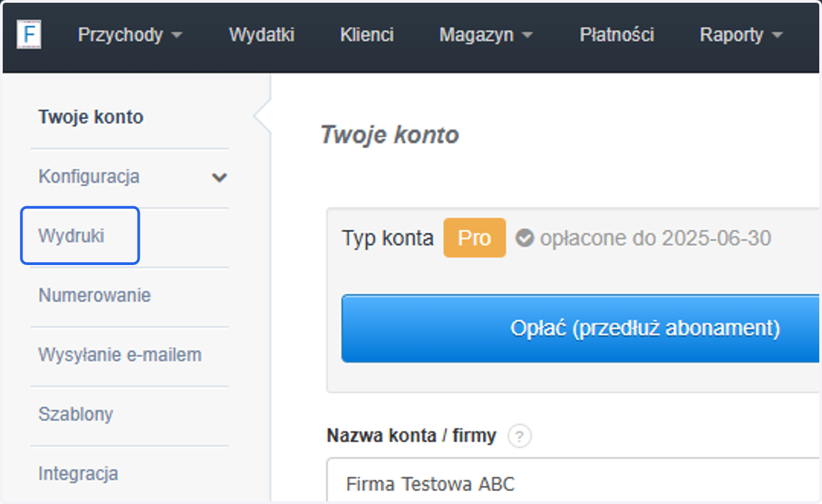The height and width of the screenshot is (504, 822).
Task: Expand the Raporty dropdown menu
Action: [x=741, y=35]
